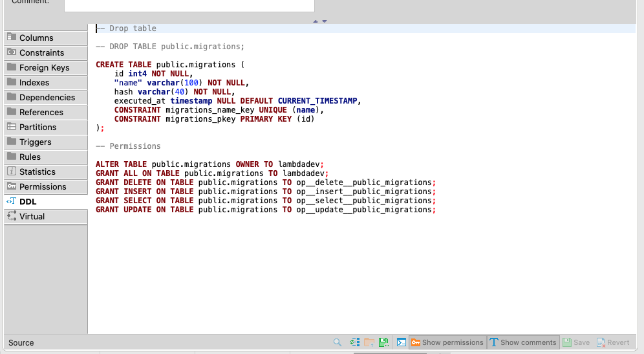Click the migrations_name_key UNIQUE constraint line

click(219, 110)
